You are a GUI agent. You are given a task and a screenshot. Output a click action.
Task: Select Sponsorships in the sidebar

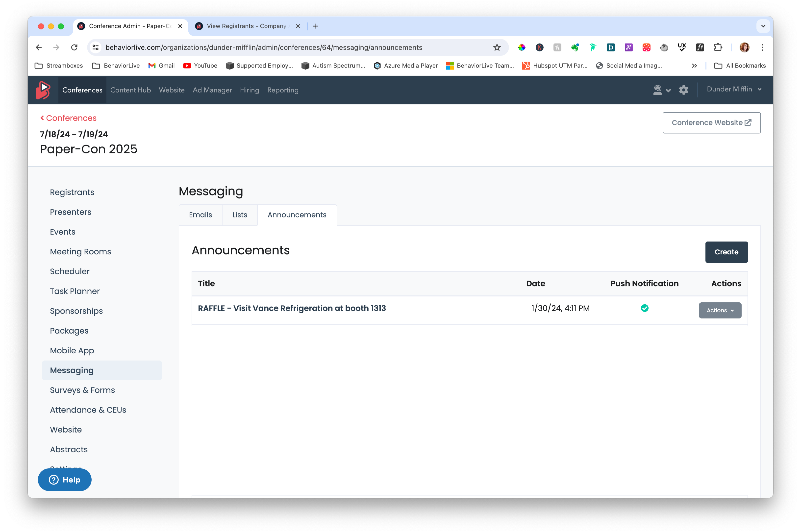(x=76, y=311)
